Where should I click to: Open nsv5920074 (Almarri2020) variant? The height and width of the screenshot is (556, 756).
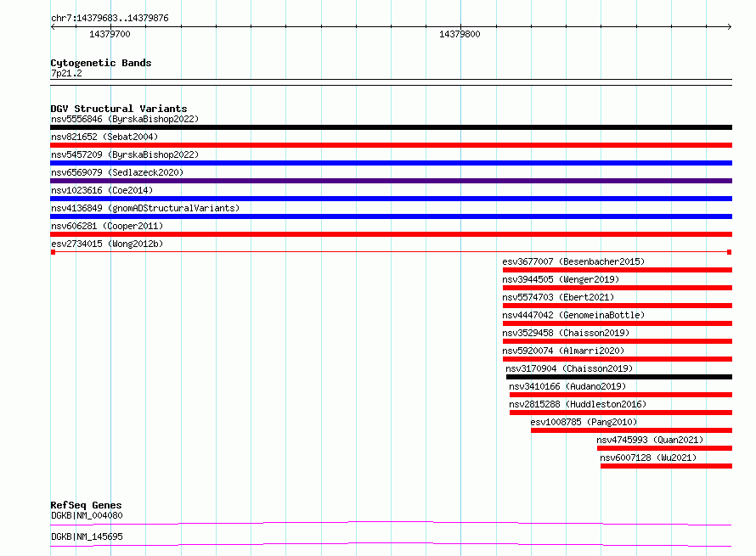[563, 351]
